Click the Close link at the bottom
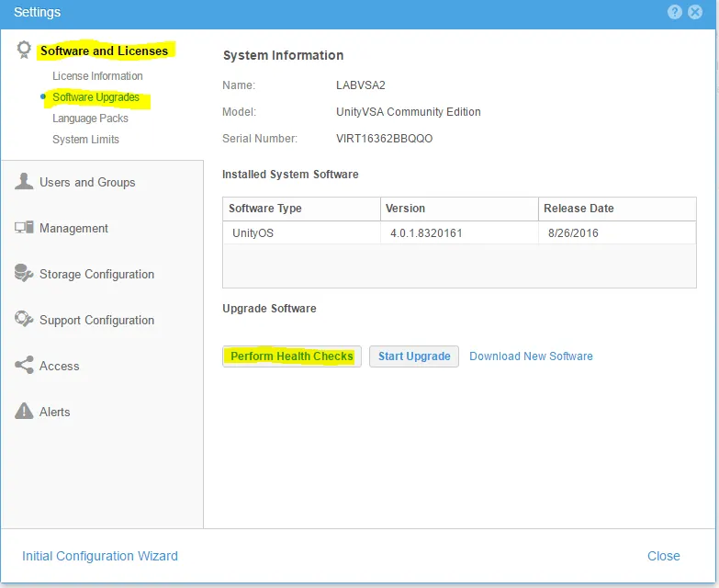 point(664,556)
